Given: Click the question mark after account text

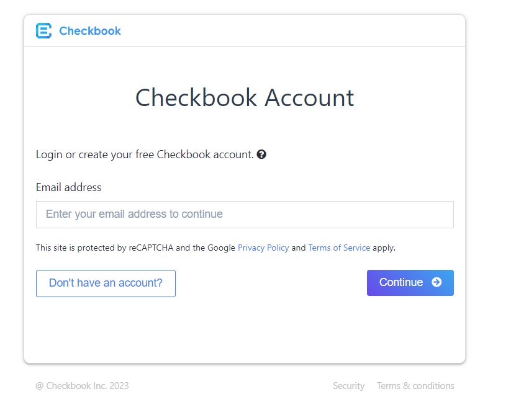Looking at the screenshot, I should (x=261, y=154).
